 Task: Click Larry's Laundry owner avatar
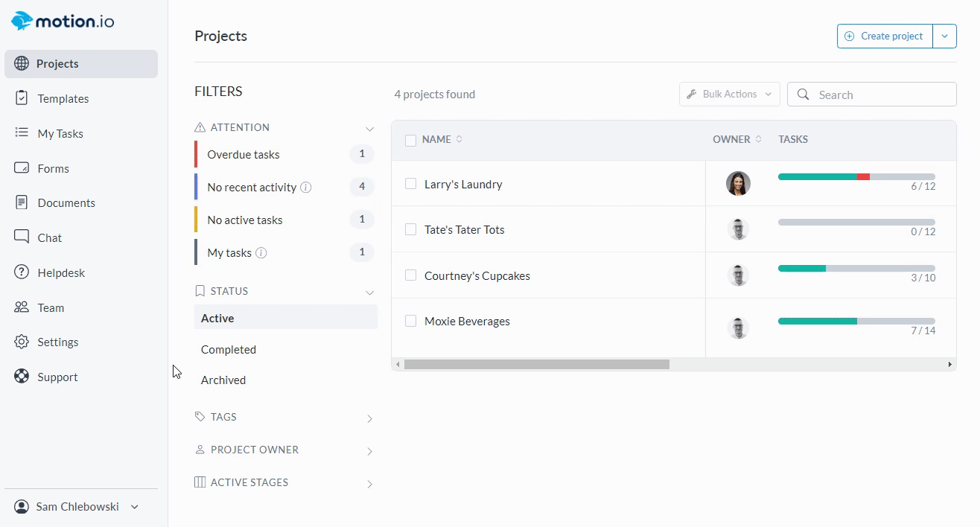click(x=738, y=184)
